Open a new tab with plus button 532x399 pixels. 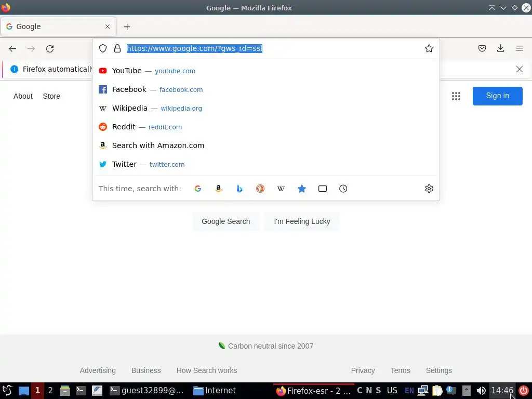pyautogui.click(x=127, y=27)
